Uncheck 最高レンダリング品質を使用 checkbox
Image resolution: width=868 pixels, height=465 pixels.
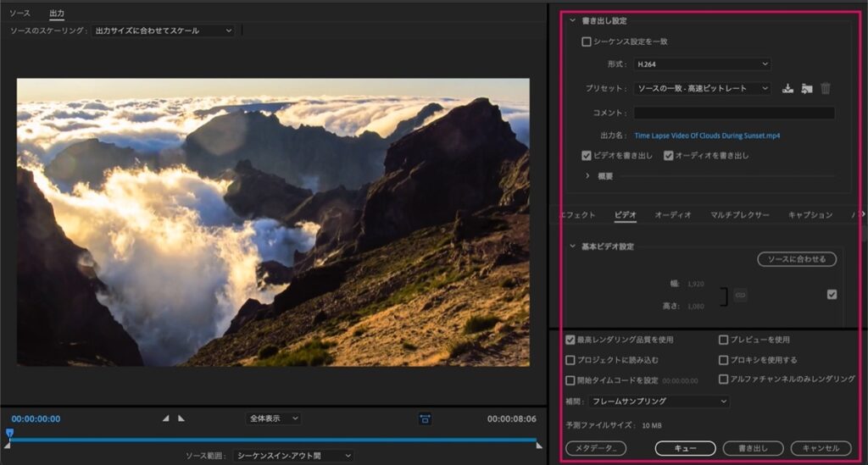click(x=570, y=340)
